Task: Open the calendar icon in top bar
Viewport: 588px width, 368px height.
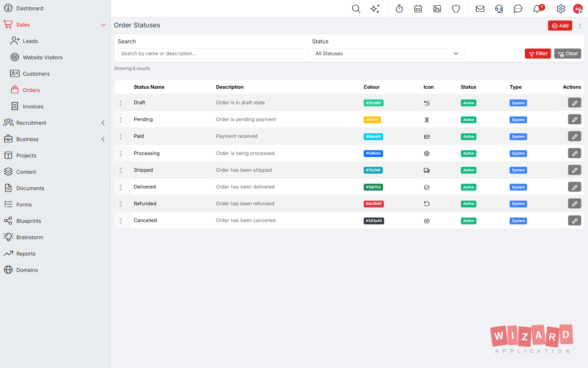Action: tap(418, 9)
